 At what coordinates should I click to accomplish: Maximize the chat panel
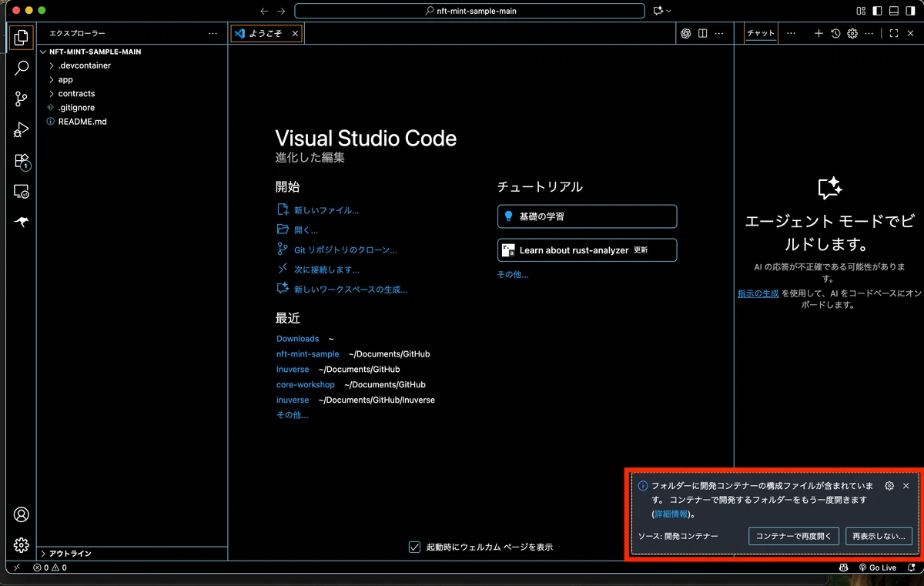(x=893, y=33)
